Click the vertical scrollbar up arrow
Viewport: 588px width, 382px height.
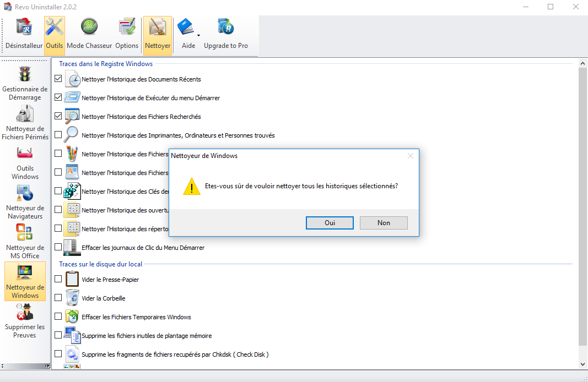click(x=582, y=63)
